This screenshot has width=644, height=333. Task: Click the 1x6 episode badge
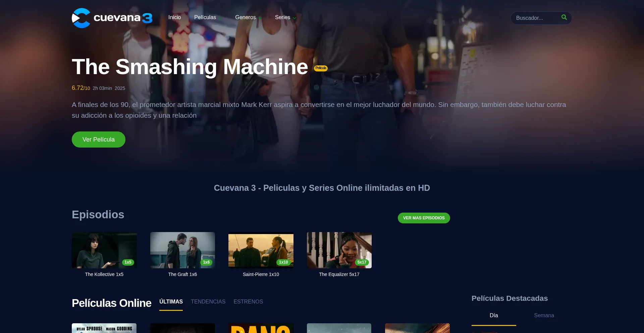point(206,262)
